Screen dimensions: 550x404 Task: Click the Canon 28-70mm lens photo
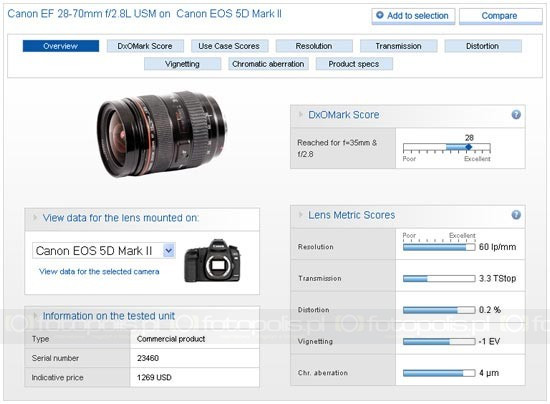click(162, 134)
